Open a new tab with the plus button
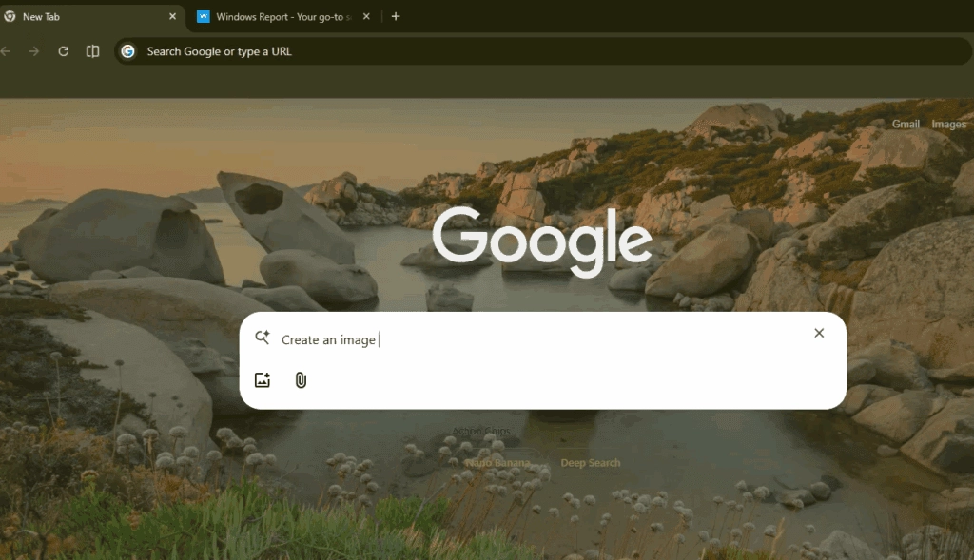 click(396, 16)
